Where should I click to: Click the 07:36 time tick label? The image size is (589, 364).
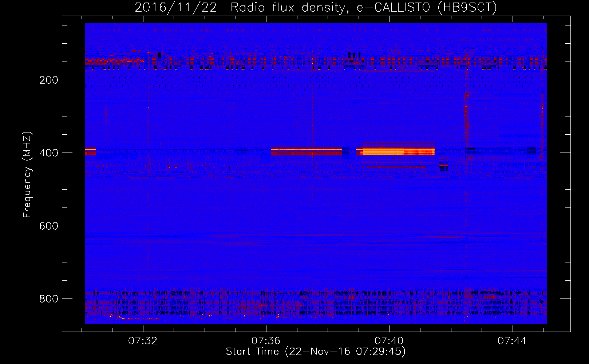point(266,341)
